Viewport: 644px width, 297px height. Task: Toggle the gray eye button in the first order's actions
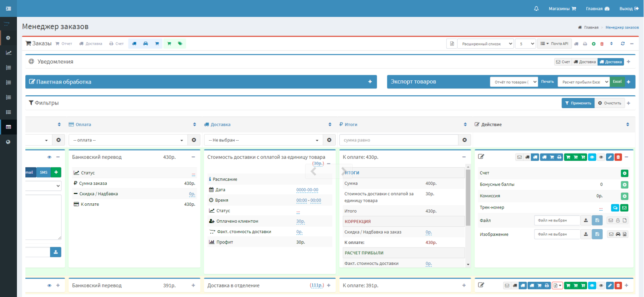point(601,157)
